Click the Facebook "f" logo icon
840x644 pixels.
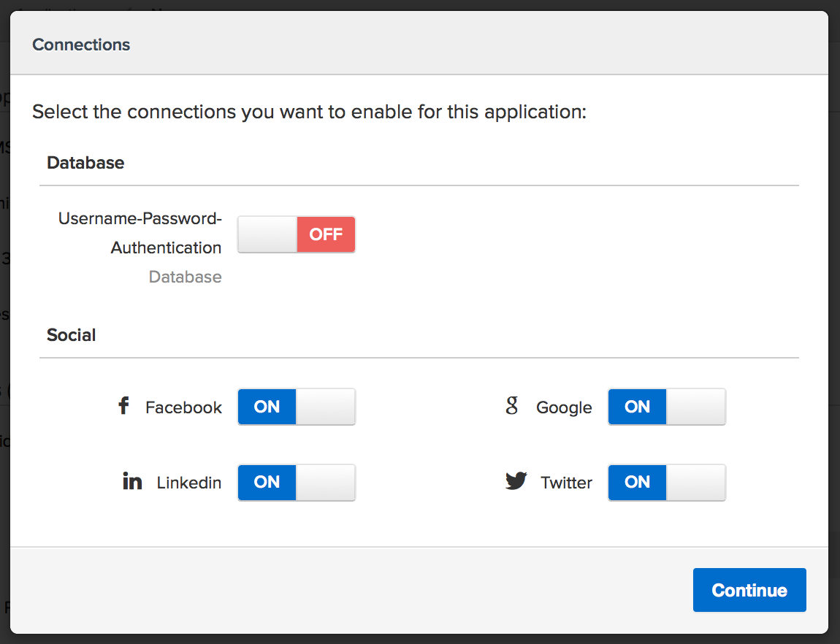[124, 406]
